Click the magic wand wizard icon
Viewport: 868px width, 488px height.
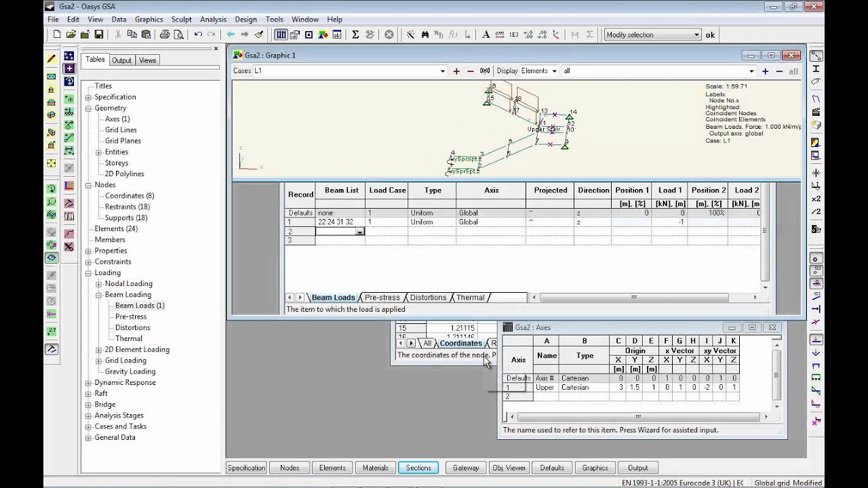click(x=411, y=35)
